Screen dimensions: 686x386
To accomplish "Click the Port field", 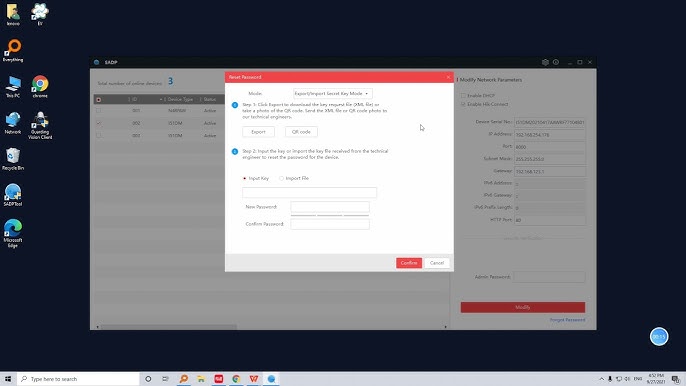I will pyautogui.click(x=550, y=147).
